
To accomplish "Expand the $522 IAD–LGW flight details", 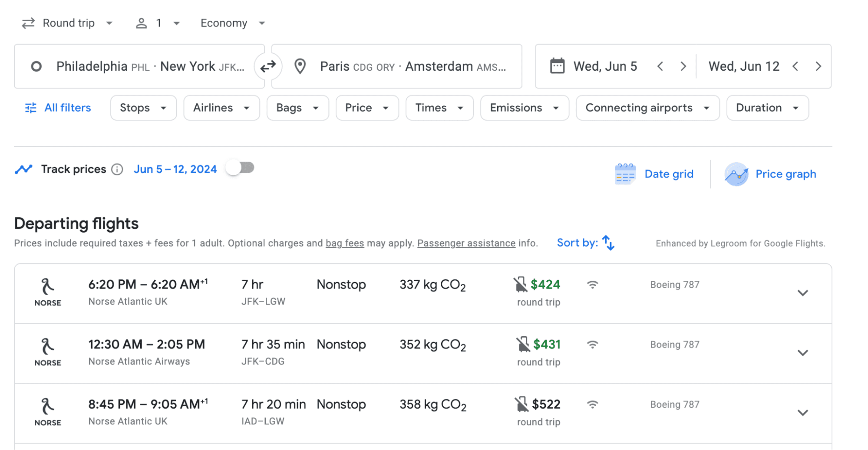I will [x=803, y=413].
